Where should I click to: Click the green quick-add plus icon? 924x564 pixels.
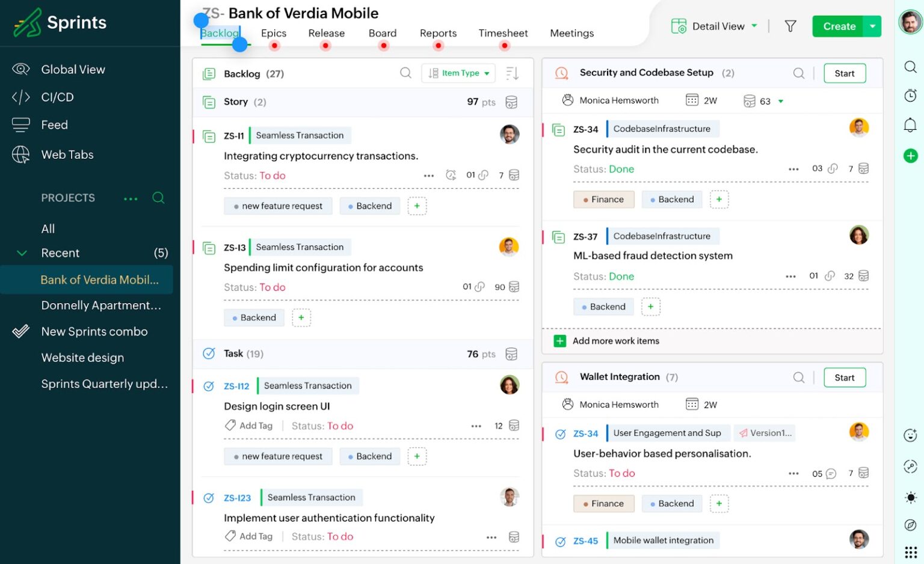point(910,156)
